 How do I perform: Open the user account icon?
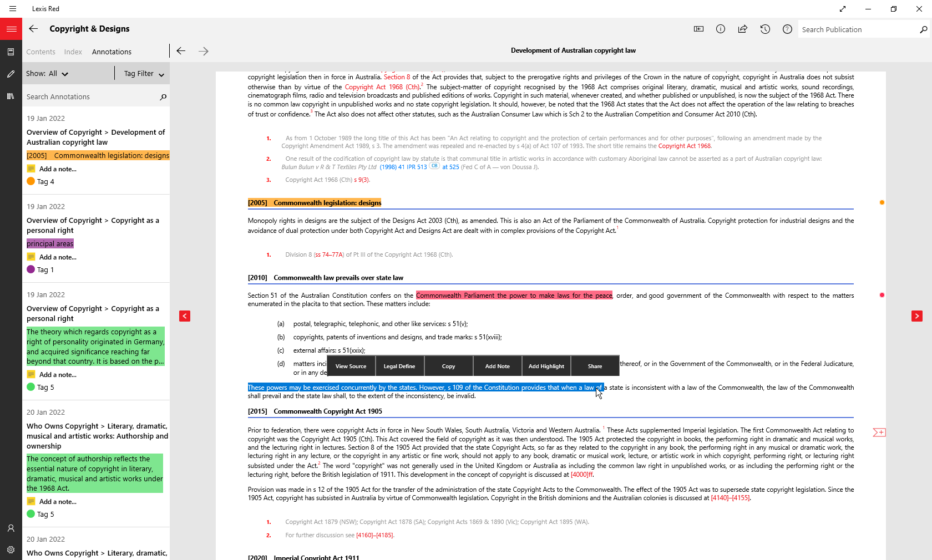pyautogui.click(x=11, y=528)
